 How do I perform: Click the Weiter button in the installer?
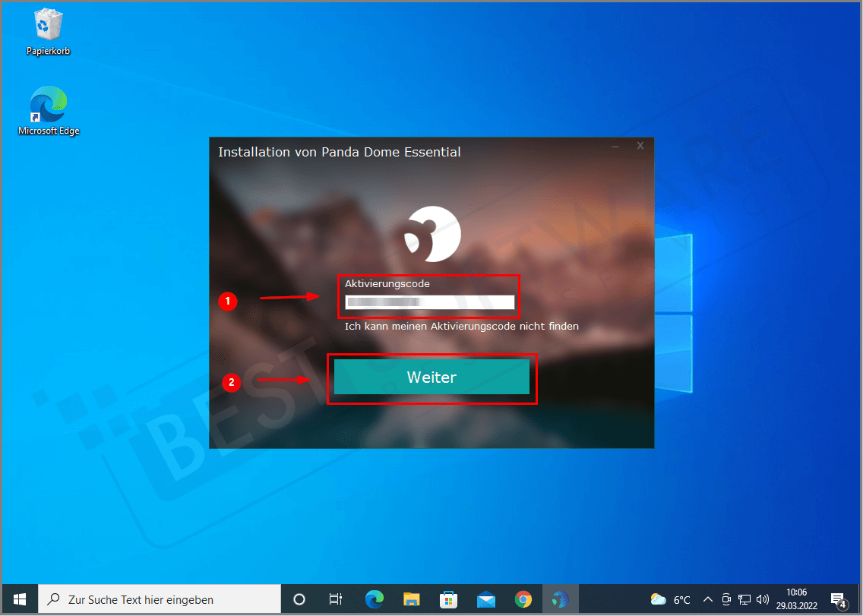coord(431,377)
